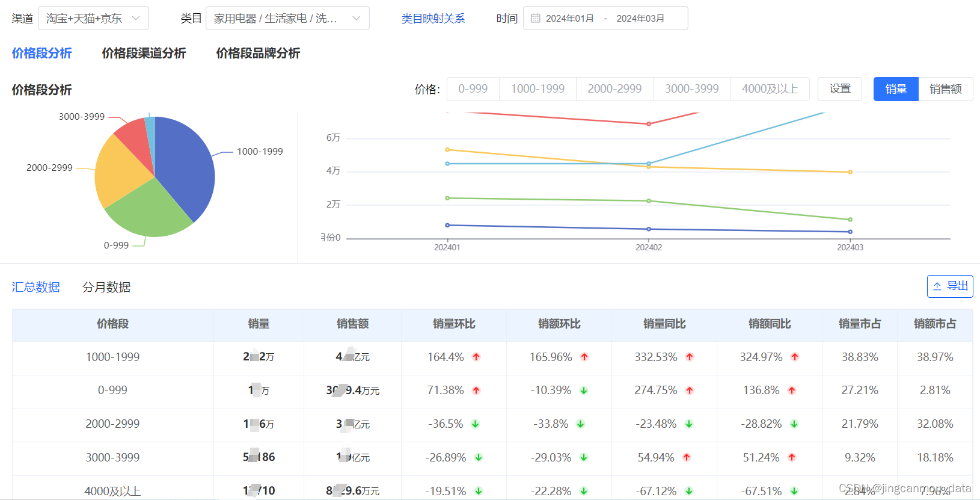Switch to 价格段品牌分析 tab
Viewport: 980px width, 500px height.
tap(258, 53)
